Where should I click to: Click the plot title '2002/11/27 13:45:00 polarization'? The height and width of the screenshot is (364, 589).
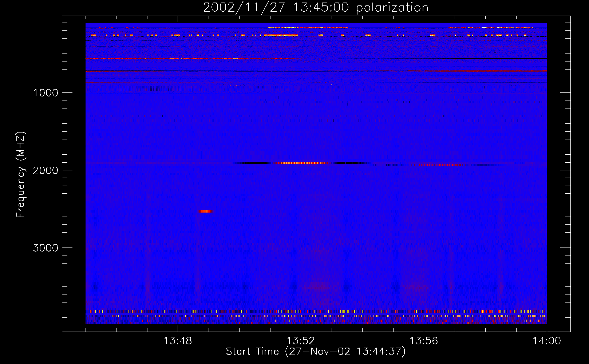[x=316, y=7]
